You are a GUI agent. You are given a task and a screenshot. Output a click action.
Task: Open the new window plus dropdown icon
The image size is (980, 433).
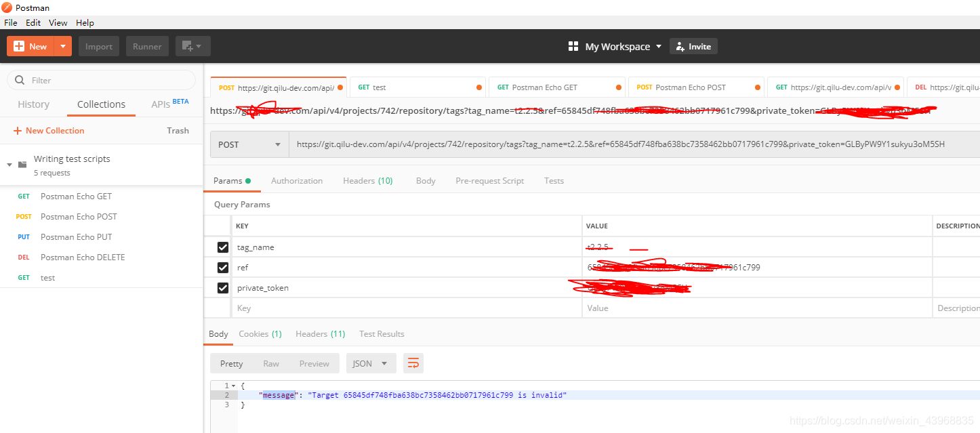click(193, 46)
